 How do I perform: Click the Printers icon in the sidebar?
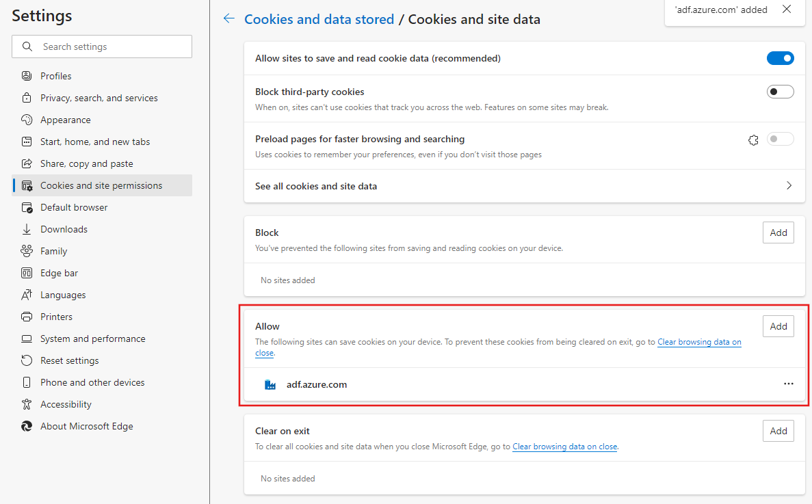[x=27, y=317]
